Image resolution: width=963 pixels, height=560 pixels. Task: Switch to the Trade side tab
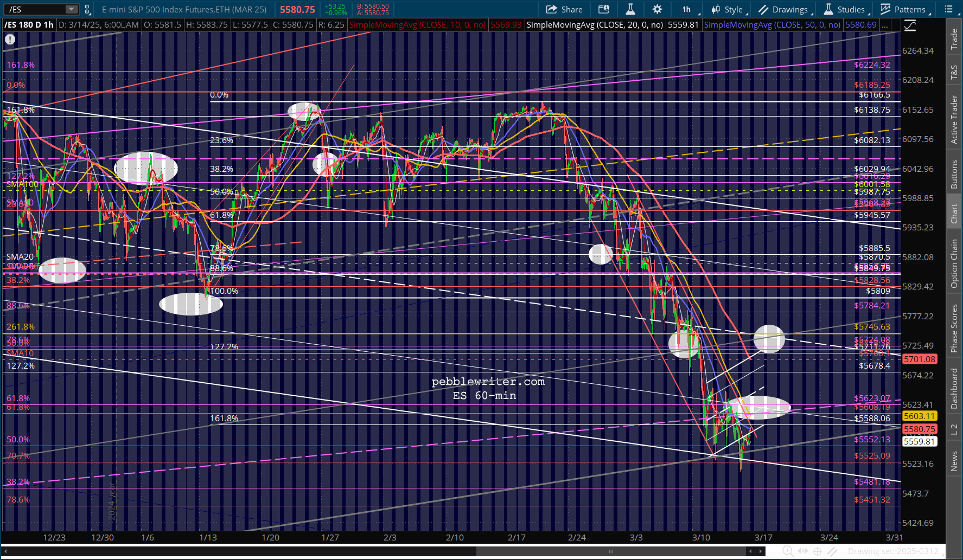954,40
